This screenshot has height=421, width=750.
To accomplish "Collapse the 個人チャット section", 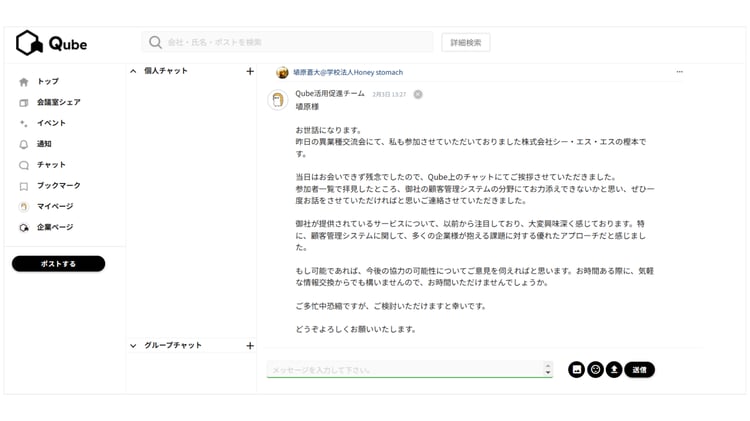I will (x=134, y=71).
